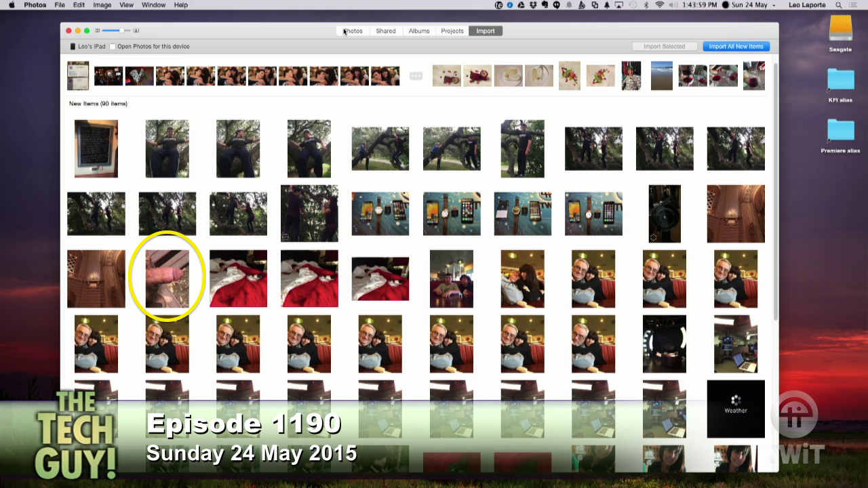Open Spotlight search magnifier
The width and height of the screenshot is (868, 488).
pyautogui.click(x=839, y=5)
